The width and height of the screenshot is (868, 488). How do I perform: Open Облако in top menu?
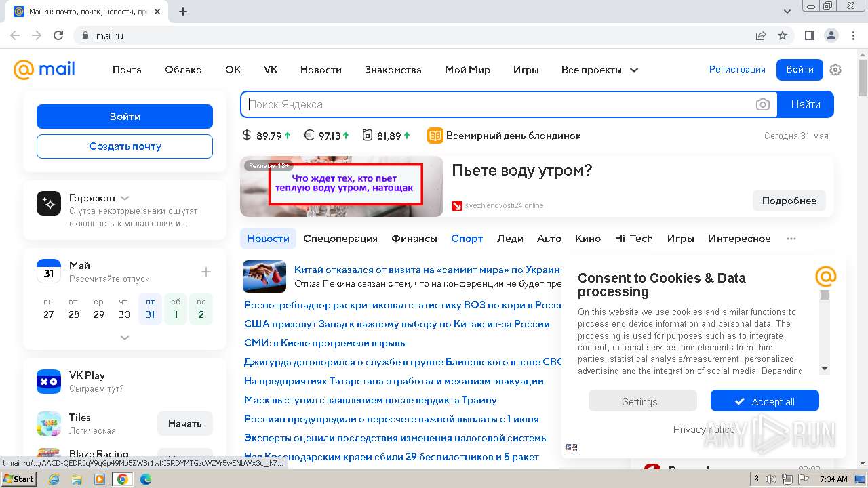click(183, 70)
